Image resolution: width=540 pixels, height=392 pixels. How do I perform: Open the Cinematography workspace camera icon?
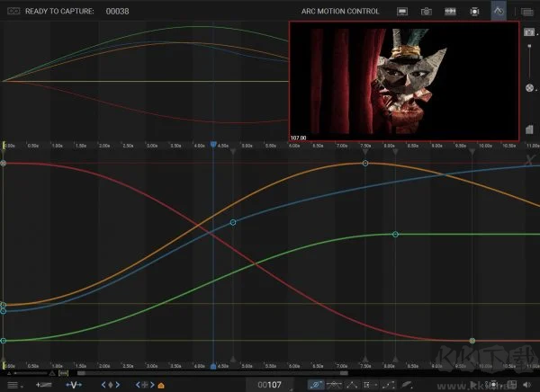click(427, 12)
